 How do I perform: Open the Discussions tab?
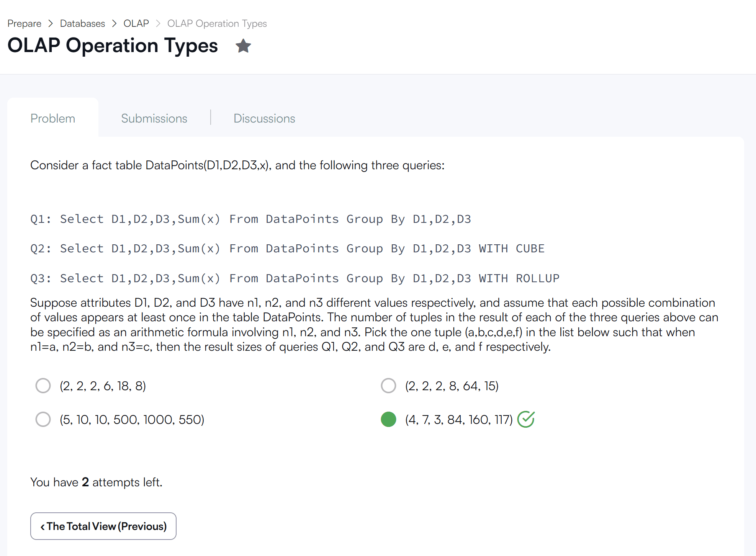264,118
